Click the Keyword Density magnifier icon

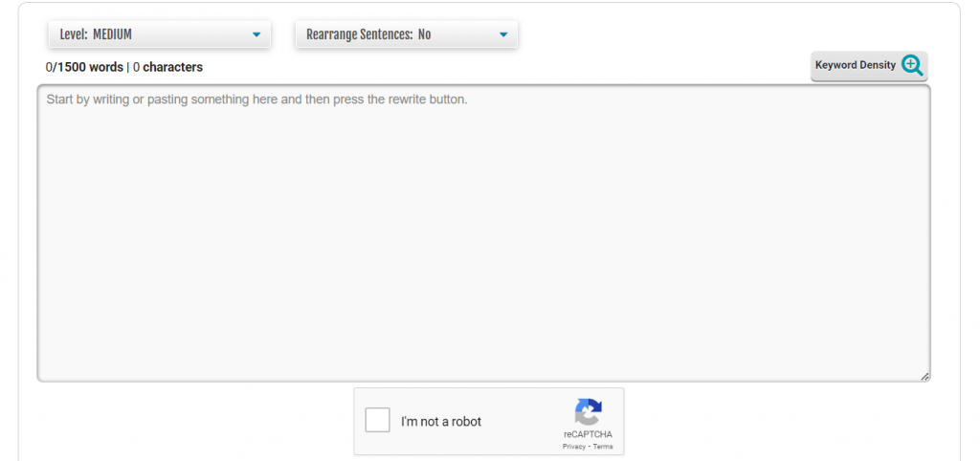[x=912, y=65]
